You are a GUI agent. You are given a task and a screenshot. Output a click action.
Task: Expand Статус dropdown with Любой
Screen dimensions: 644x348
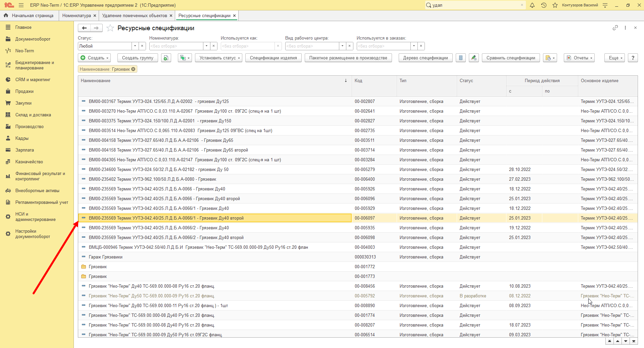coord(135,46)
